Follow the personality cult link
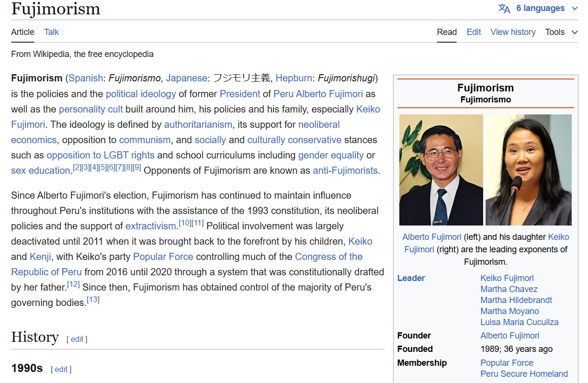Viewport: 588px width, 383px height. coord(91,109)
